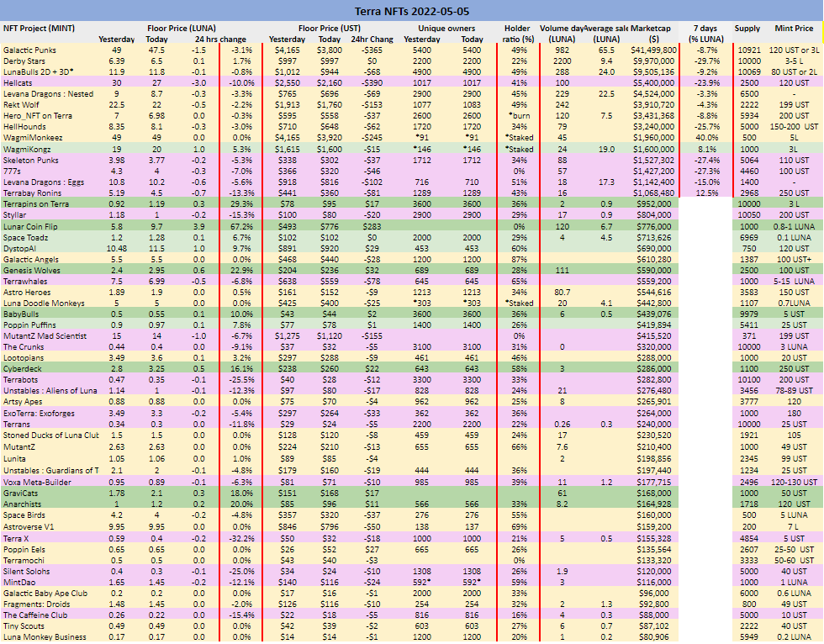Screen dimensions: 824x644
Task: Select the 'Space Birds' cell
Action: pos(24,515)
